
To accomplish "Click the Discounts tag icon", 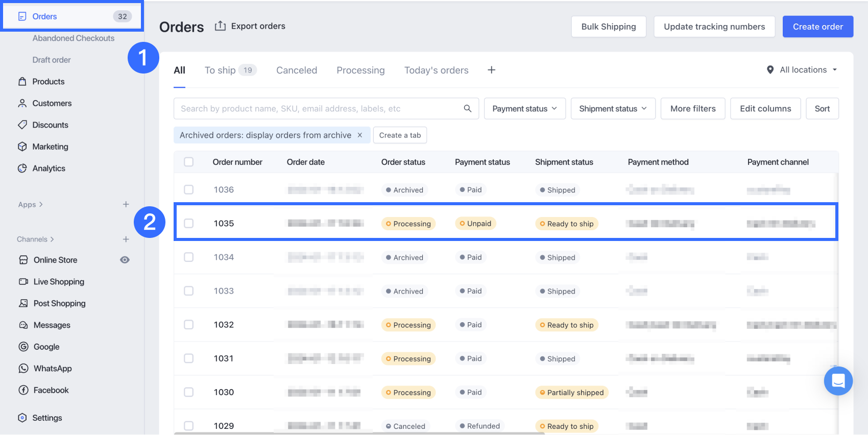I will click(22, 125).
